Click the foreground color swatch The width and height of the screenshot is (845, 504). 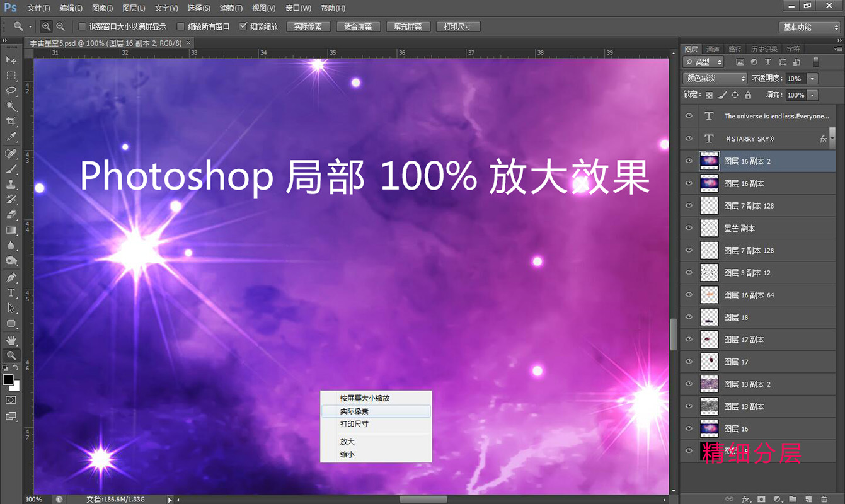8,379
